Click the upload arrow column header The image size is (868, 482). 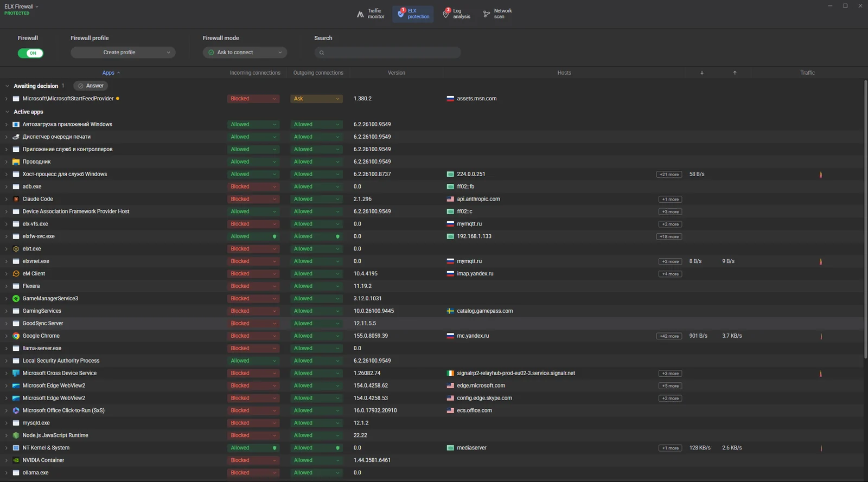[735, 73]
